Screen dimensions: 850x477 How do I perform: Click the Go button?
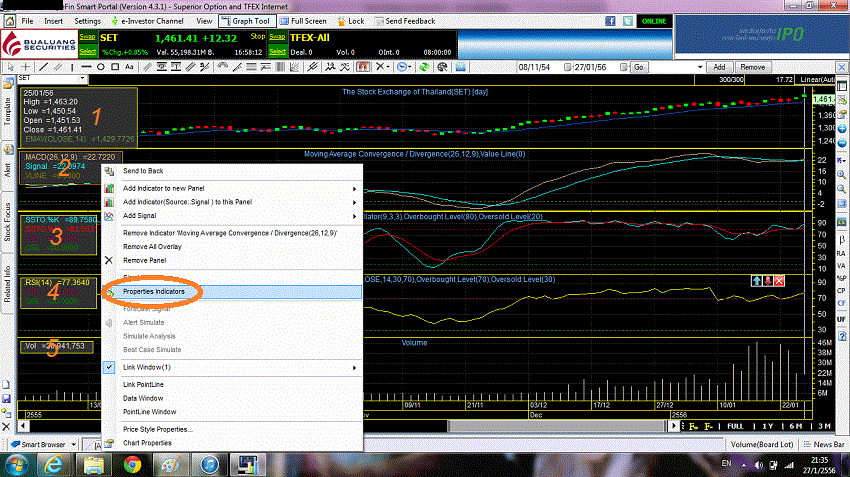click(639, 67)
